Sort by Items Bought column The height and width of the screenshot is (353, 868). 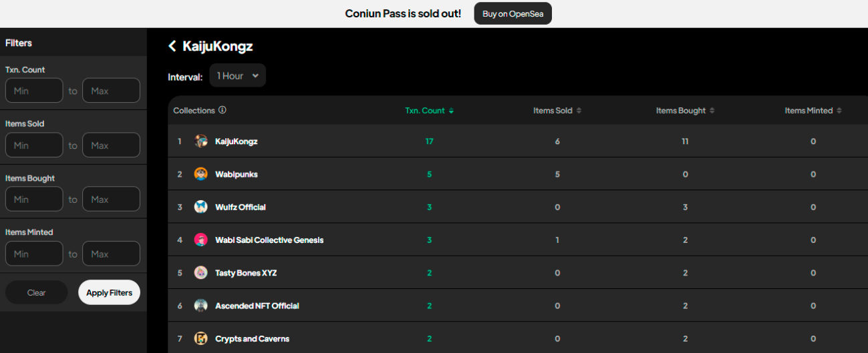(685, 111)
